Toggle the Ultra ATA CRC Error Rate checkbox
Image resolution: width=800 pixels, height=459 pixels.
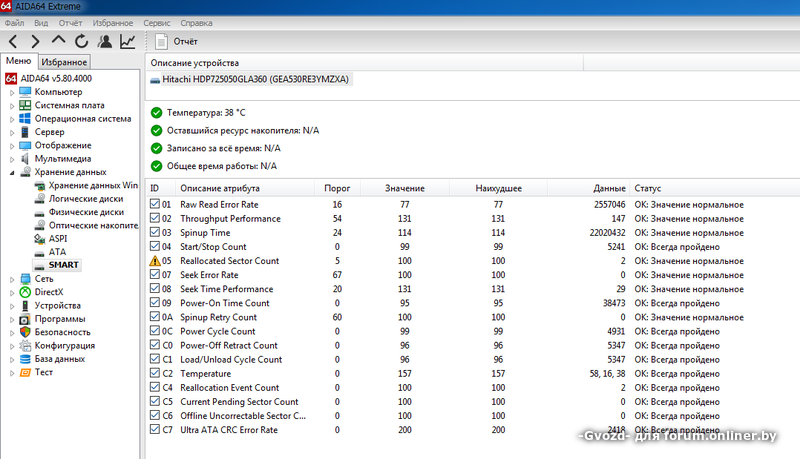154,429
